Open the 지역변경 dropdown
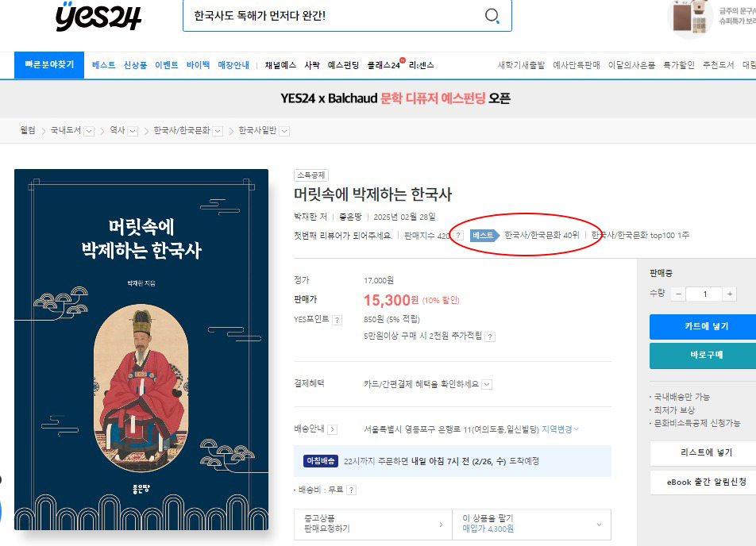 [561, 429]
